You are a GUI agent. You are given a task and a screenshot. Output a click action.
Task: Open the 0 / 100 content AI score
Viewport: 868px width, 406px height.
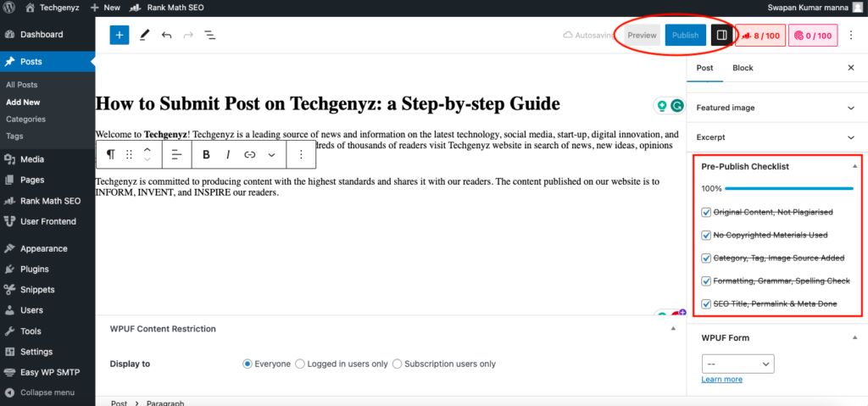813,36
